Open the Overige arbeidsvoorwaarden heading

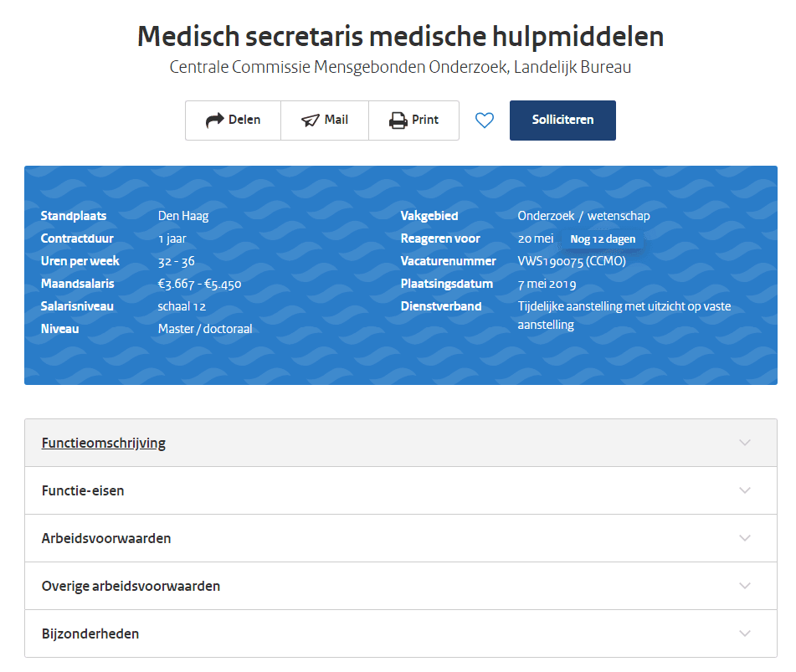point(131,586)
